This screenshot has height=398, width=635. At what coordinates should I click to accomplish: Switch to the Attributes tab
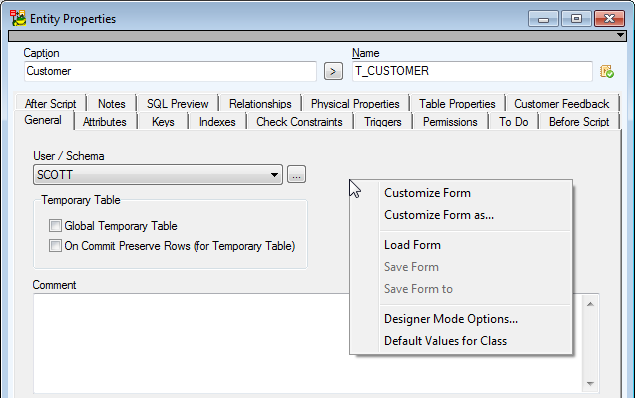tap(104, 122)
